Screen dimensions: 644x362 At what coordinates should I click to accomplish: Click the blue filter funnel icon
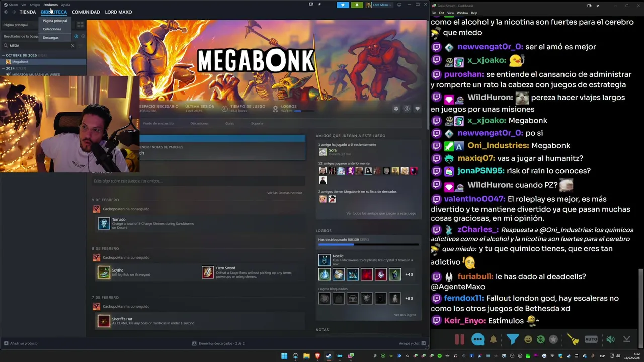(x=512, y=339)
